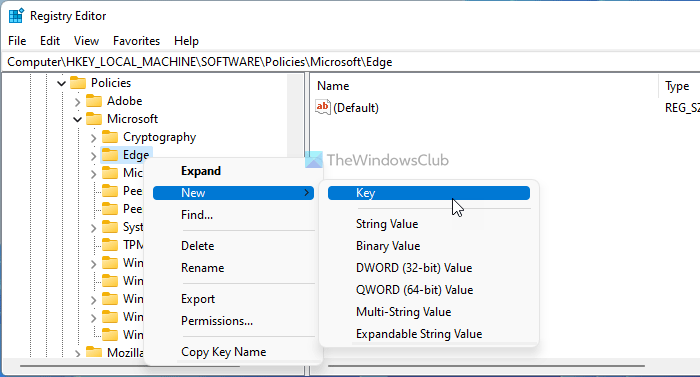Open the Edit menu

(x=50, y=41)
